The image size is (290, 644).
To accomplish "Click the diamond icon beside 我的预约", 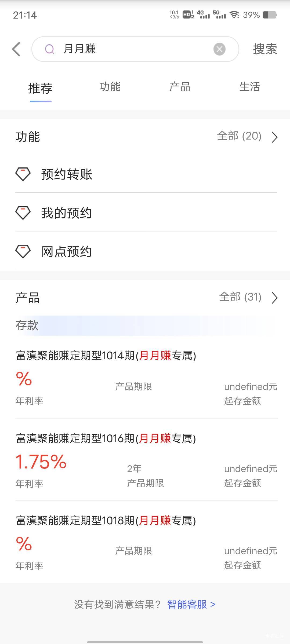I will coord(23,213).
